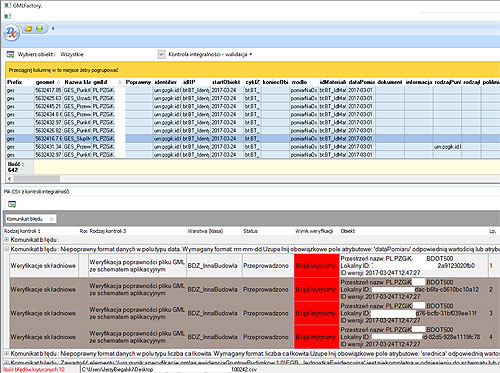Sort by the Nazwa kla column header
500x373 pixels.
(77, 82)
